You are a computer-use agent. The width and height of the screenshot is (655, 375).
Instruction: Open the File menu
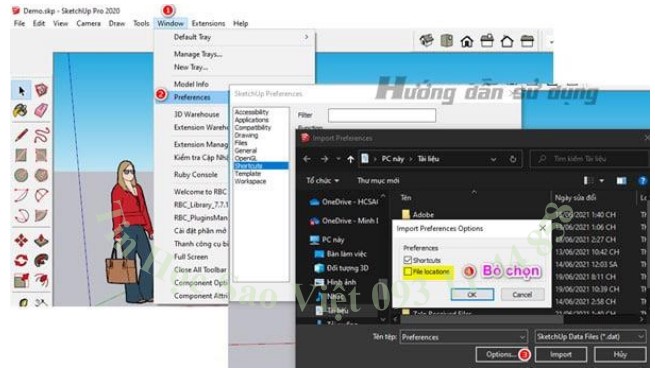(x=19, y=23)
